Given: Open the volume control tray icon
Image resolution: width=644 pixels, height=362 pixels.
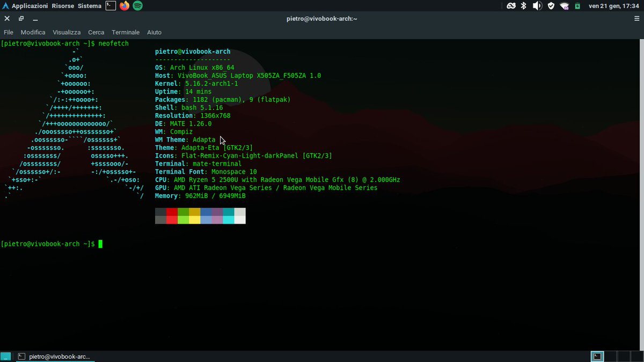Looking at the screenshot, I should [x=537, y=6].
